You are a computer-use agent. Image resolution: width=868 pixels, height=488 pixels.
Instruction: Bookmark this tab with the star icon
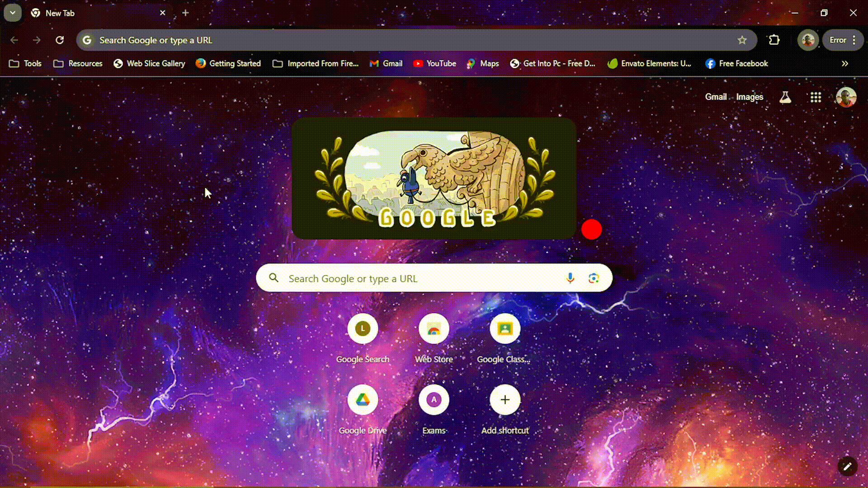(x=742, y=40)
